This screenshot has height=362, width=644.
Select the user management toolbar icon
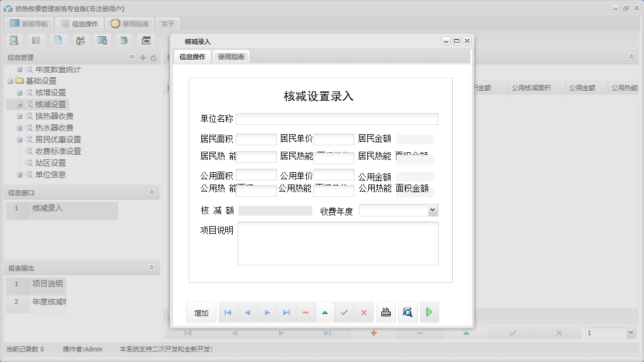click(80, 40)
